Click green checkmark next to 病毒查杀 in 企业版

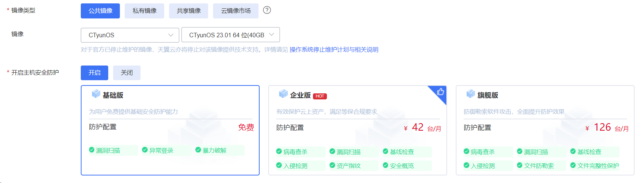279,151
